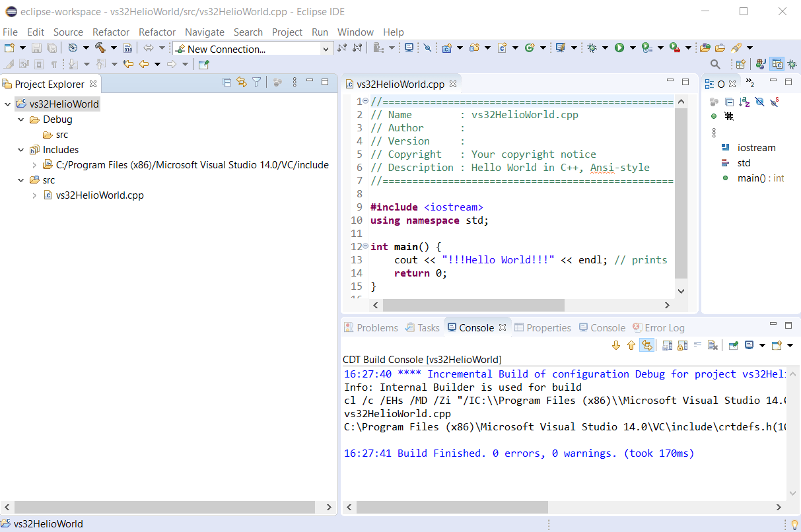This screenshot has width=801, height=532.
Task: Toggle Show Error in Editor in Console toolbar
Action: click(x=646, y=345)
